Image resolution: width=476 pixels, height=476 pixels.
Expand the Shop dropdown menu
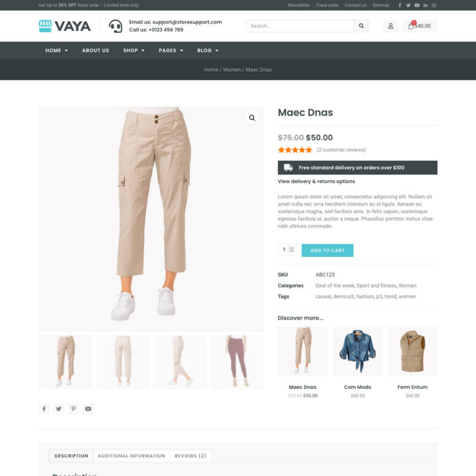pyautogui.click(x=134, y=51)
